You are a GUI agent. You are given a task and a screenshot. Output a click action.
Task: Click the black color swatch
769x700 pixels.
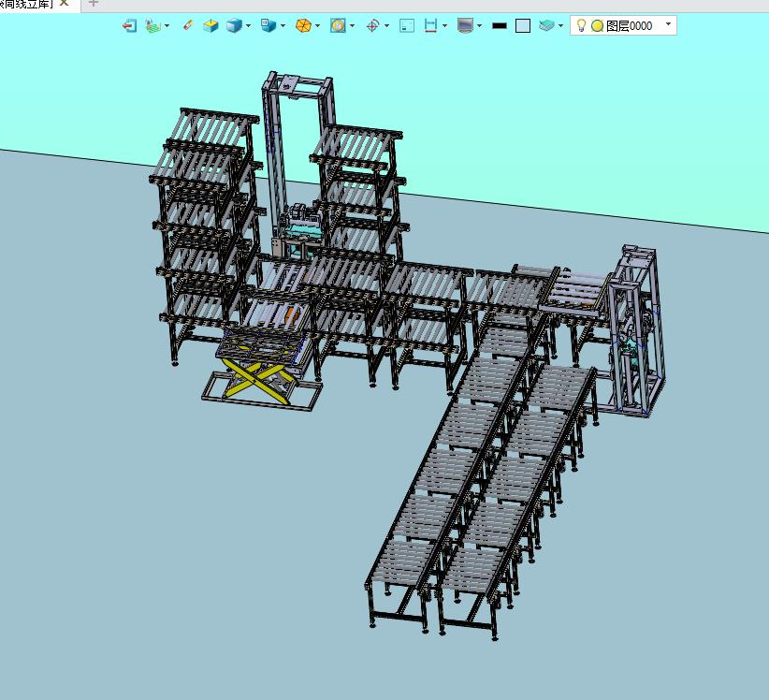[500, 25]
